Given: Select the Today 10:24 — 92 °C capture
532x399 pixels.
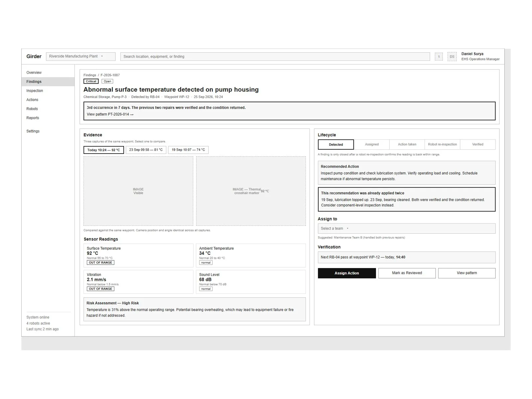Looking at the screenshot, I should tap(103, 150).
